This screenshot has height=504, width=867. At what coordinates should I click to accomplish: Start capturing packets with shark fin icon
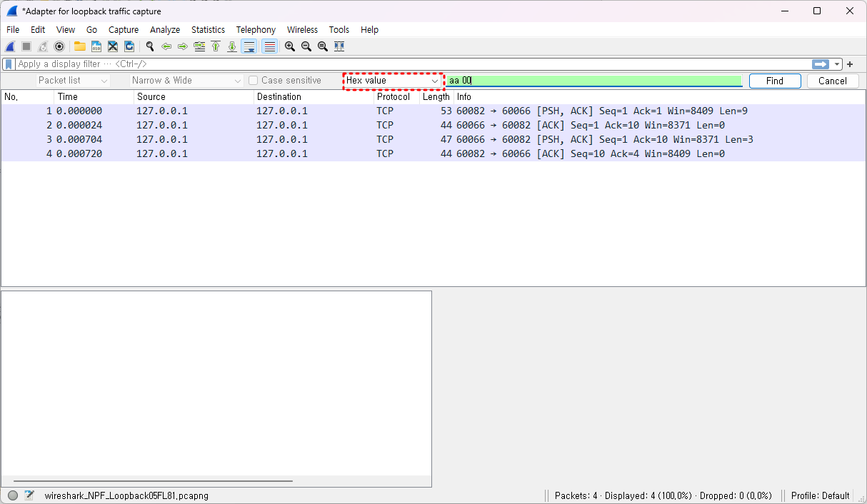[10, 46]
